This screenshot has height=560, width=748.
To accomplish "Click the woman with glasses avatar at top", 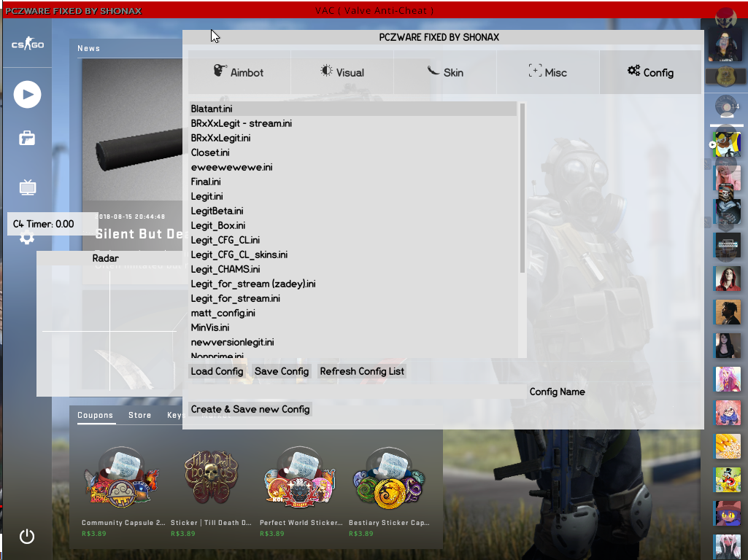I will 725,45.
